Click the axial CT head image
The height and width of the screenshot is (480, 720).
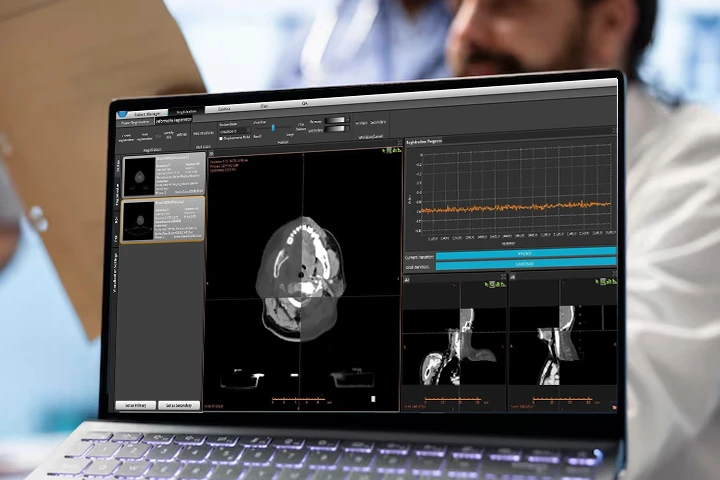tap(301, 279)
